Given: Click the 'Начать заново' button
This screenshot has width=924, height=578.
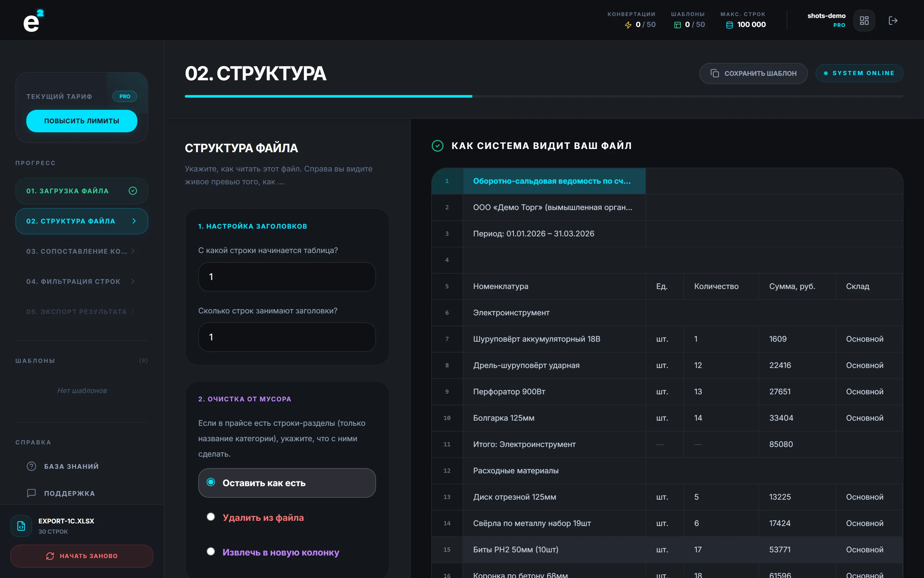Looking at the screenshot, I should point(82,556).
